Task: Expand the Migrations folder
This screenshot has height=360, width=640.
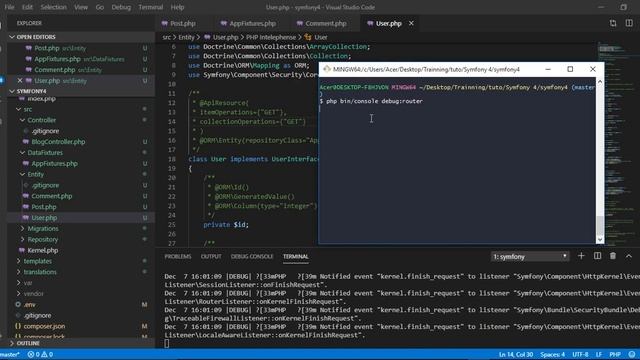Action: (22, 229)
